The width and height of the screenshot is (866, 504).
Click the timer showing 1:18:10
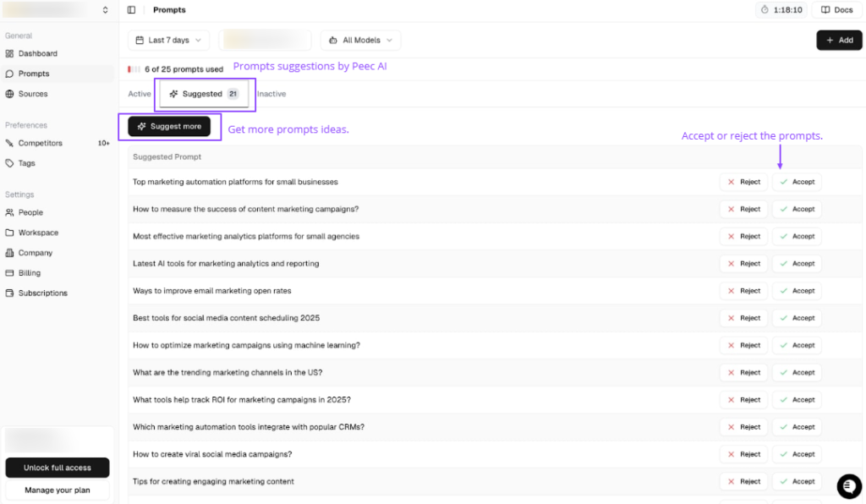pos(781,10)
